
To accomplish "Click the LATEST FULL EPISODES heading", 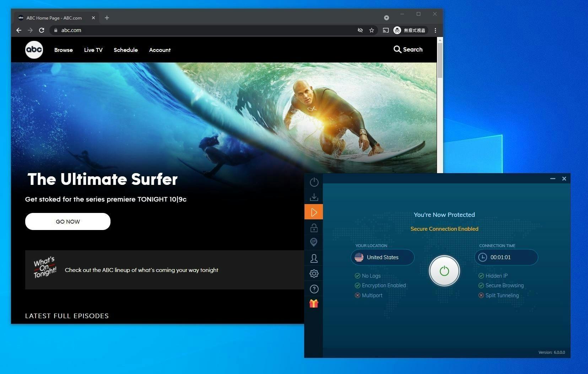I will (x=67, y=316).
